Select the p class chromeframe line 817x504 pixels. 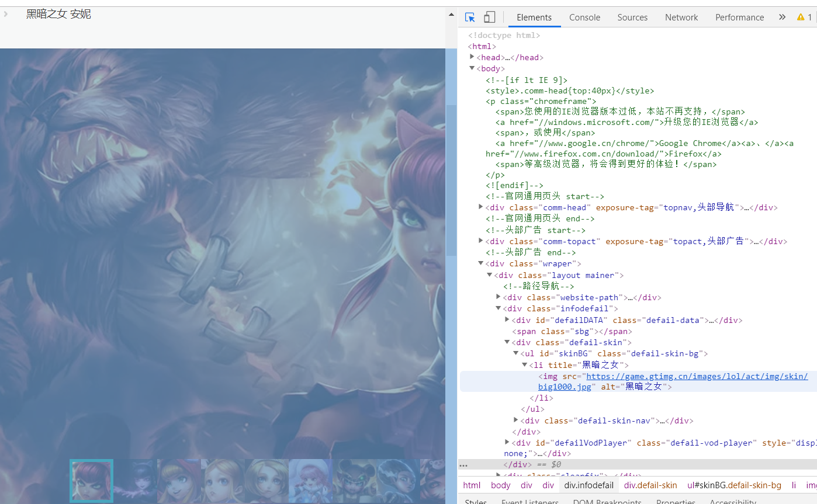point(541,101)
